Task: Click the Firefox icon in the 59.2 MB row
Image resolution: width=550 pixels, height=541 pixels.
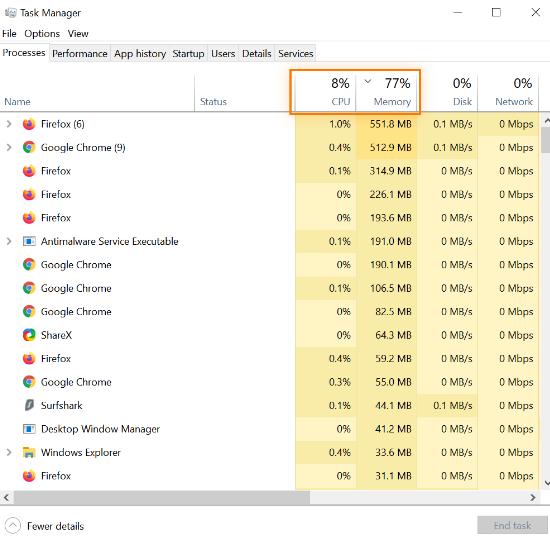Action: click(29, 359)
